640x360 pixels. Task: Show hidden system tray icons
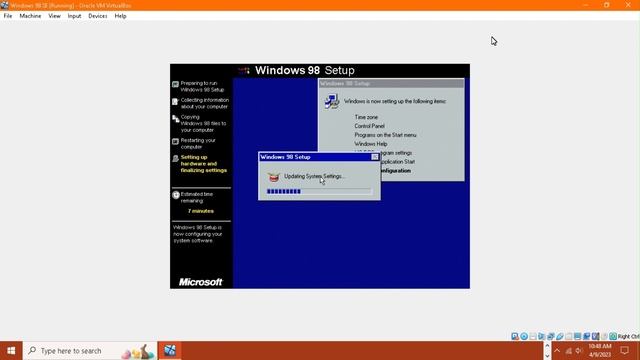[557, 351]
